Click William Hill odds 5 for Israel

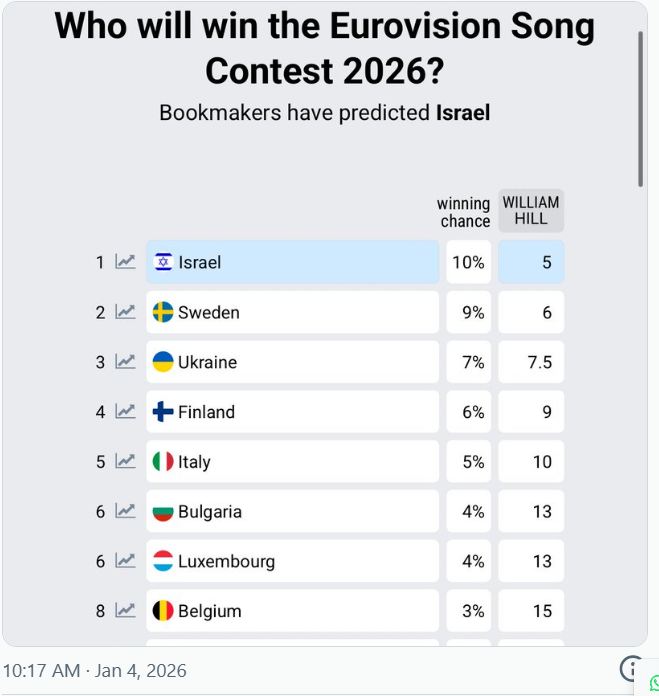[x=531, y=262]
